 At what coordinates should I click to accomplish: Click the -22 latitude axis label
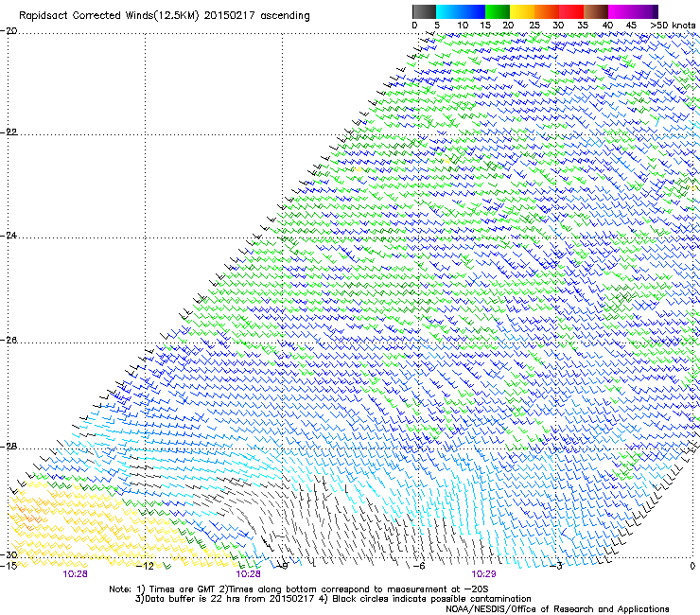tap(9, 132)
